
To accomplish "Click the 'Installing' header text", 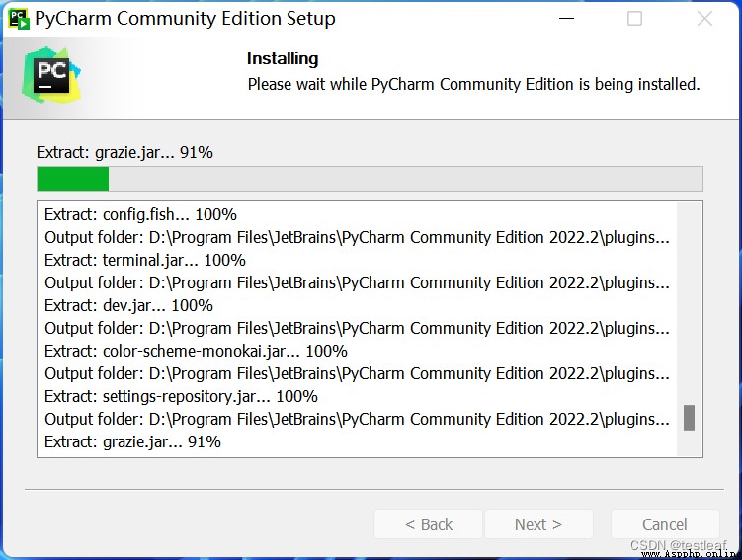I will (x=283, y=58).
